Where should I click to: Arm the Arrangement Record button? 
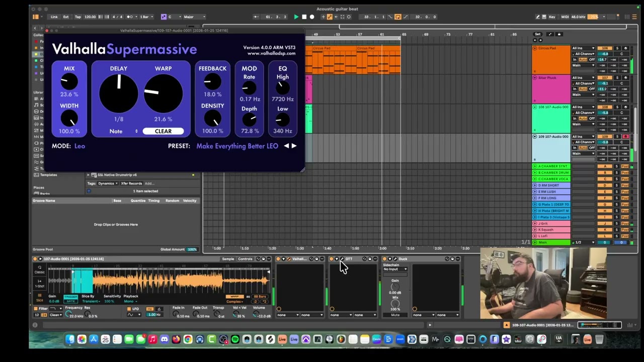click(312, 17)
